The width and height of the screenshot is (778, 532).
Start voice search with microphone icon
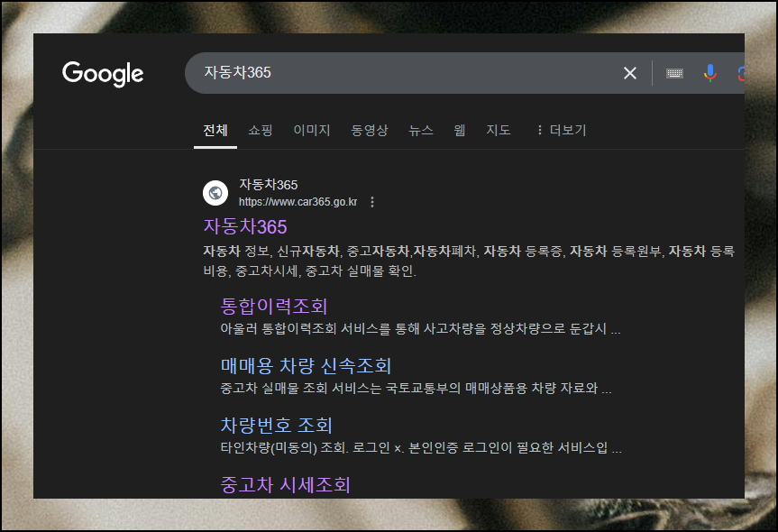pos(710,73)
